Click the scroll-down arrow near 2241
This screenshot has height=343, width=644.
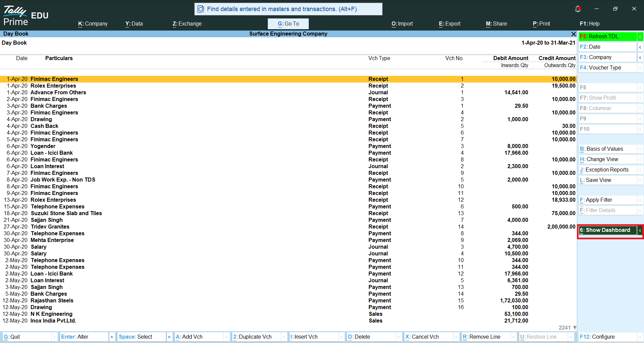pyautogui.click(x=575, y=328)
